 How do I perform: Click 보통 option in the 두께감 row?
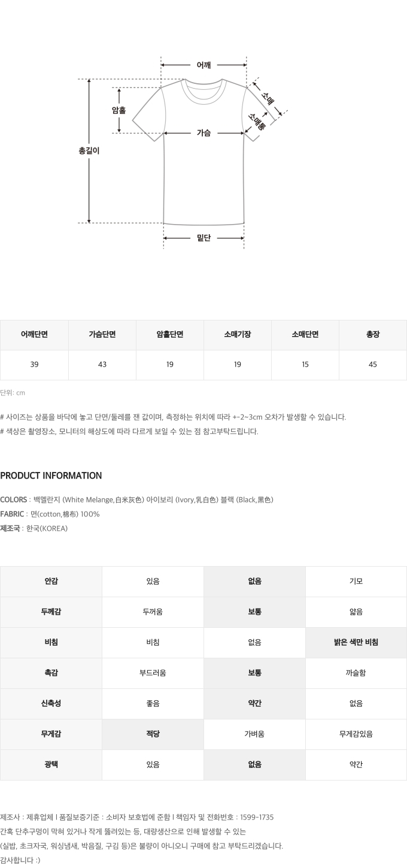[254, 612]
